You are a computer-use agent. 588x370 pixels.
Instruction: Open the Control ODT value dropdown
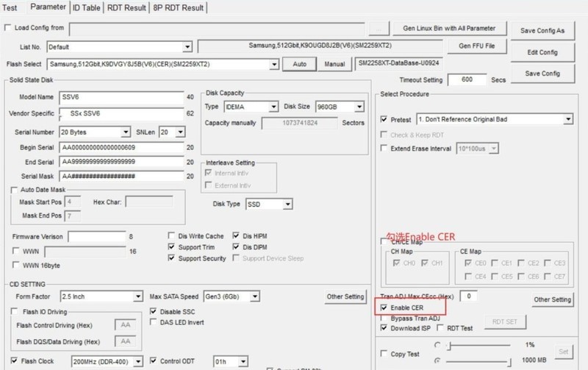pyautogui.click(x=243, y=361)
